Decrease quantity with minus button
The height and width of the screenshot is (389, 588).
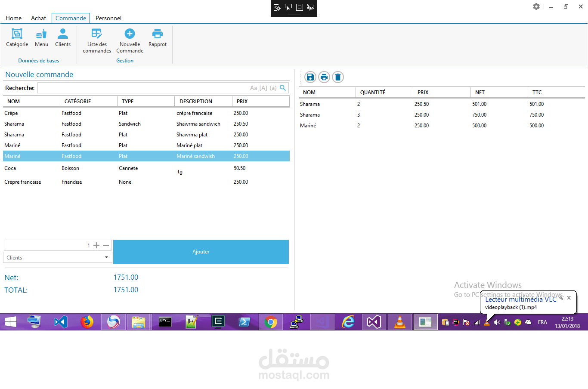[106, 245]
